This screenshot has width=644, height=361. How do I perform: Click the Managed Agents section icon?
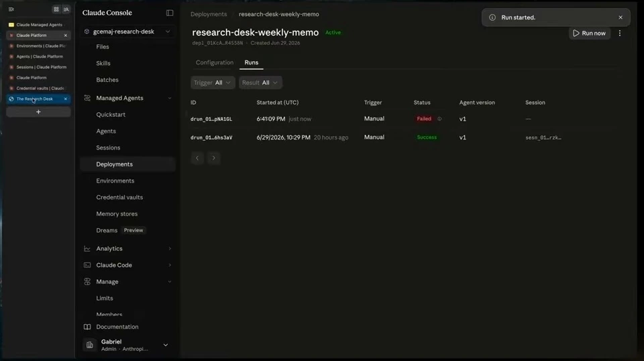(87, 98)
